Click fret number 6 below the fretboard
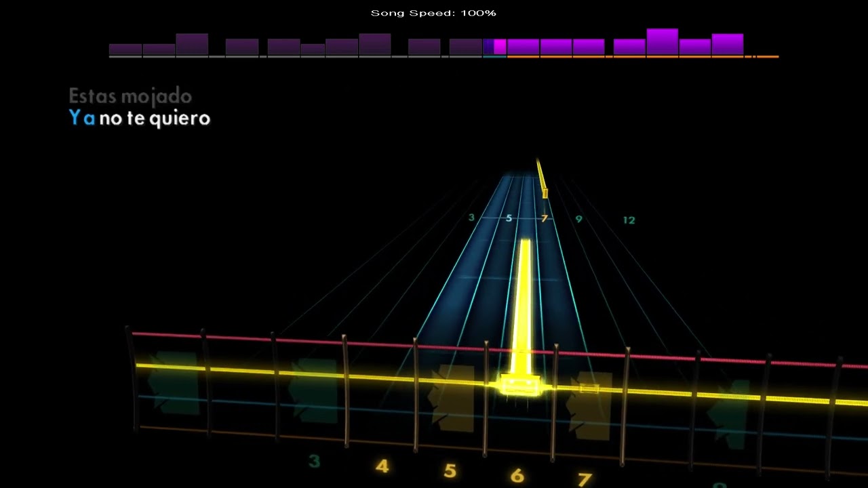Viewport: 868px width, 488px height. 517,476
